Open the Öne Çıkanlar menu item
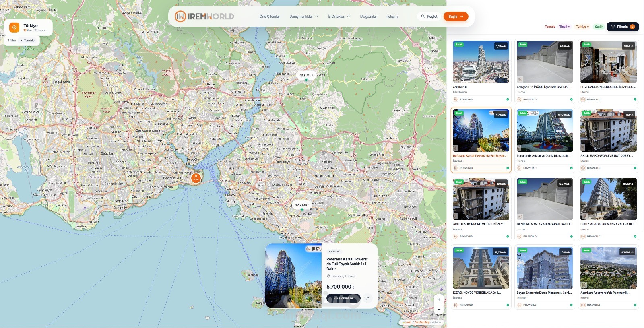The width and height of the screenshot is (644, 328). click(270, 17)
